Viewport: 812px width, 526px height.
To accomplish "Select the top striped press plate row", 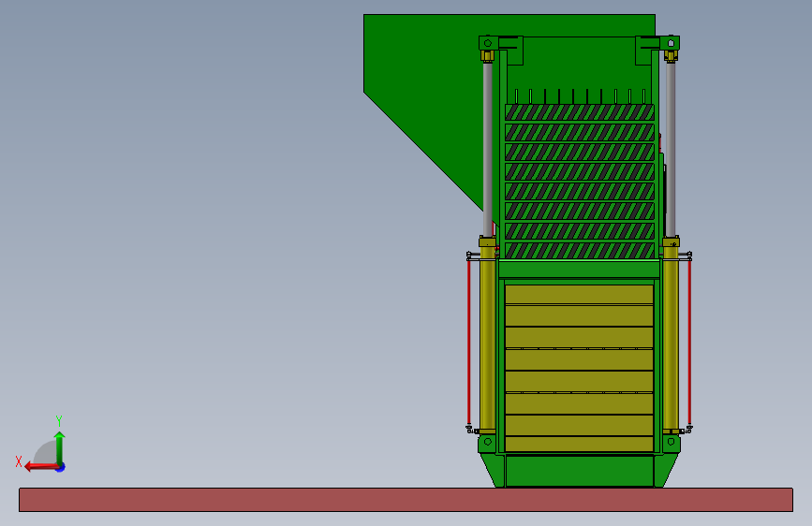I will [x=580, y=112].
